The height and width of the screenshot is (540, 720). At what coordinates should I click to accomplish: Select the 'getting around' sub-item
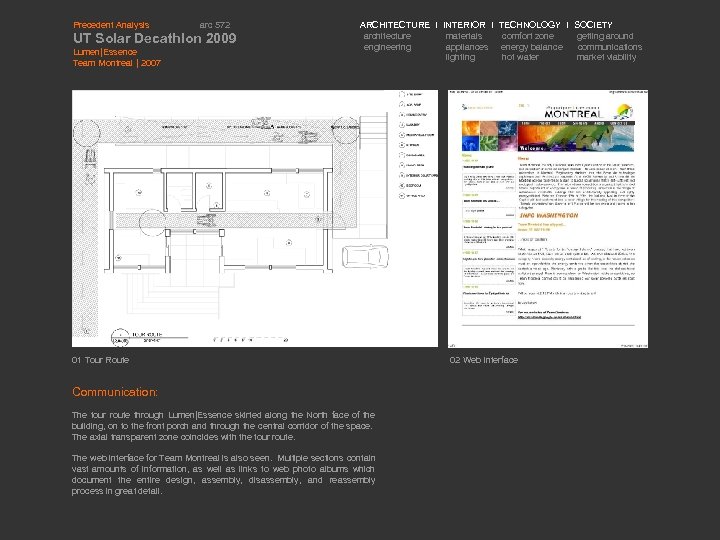coord(605,36)
